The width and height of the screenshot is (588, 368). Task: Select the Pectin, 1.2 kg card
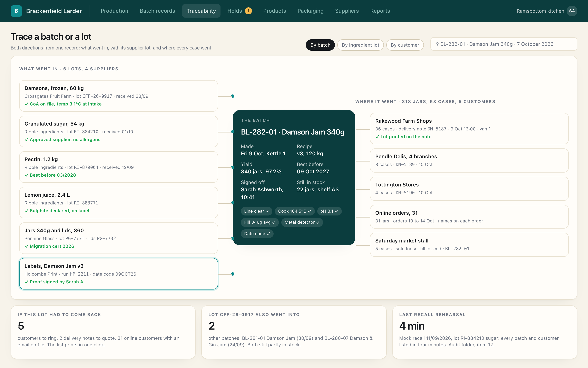119,167
